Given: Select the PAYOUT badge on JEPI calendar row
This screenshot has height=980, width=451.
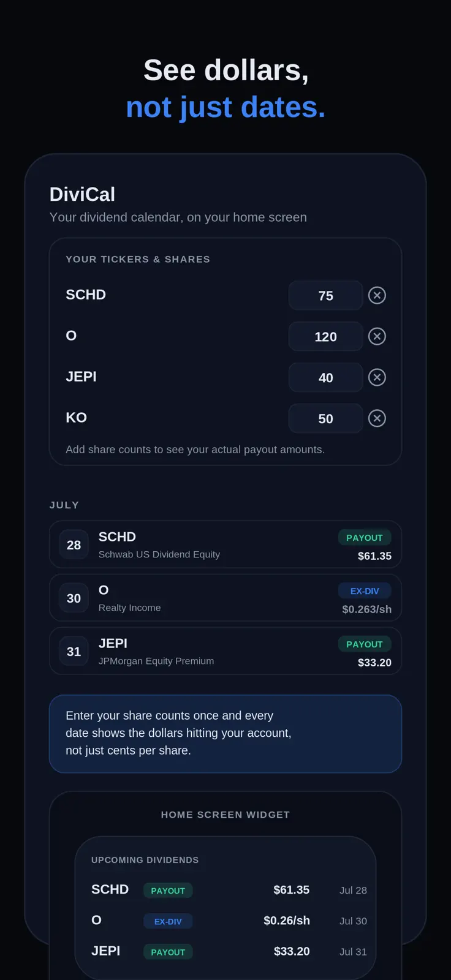Looking at the screenshot, I should coord(365,644).
